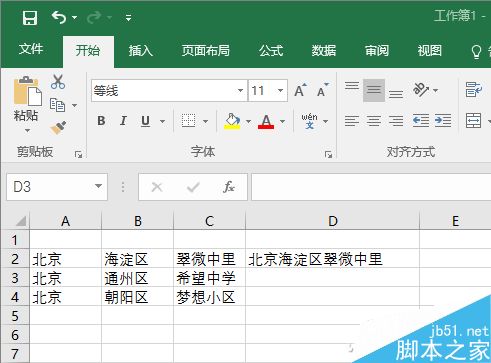Select cell containing 朝阳区
The image size is (491, 363).
click(137, 297)
